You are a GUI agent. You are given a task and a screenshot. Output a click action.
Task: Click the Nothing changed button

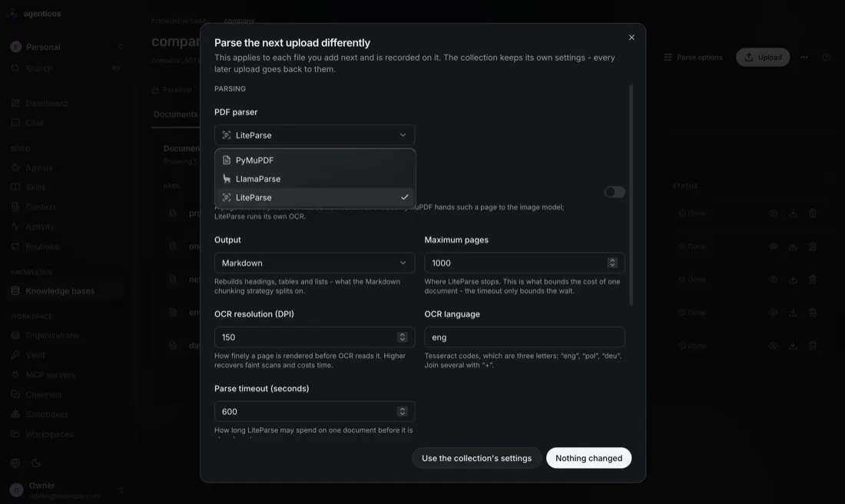tap(588, 458)
